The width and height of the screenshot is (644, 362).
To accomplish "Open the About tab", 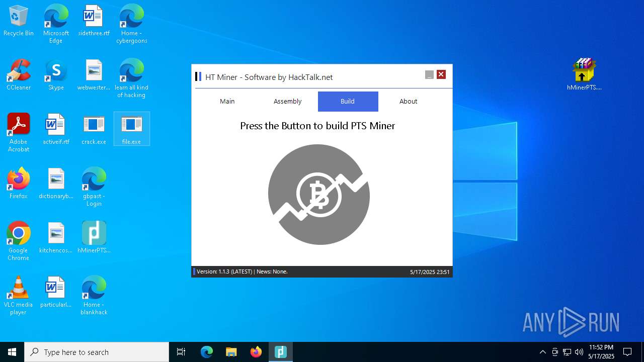I will [409, 102].
